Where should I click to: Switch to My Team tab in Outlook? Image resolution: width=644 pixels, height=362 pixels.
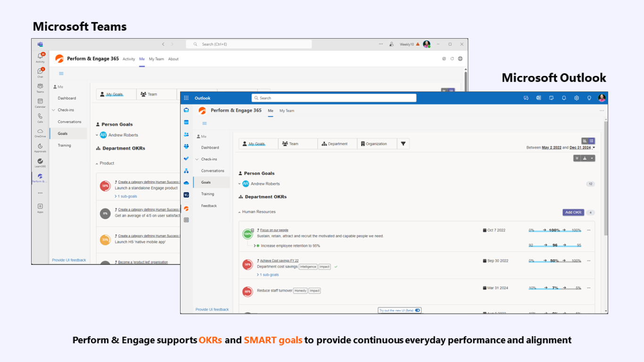(287, 111)
